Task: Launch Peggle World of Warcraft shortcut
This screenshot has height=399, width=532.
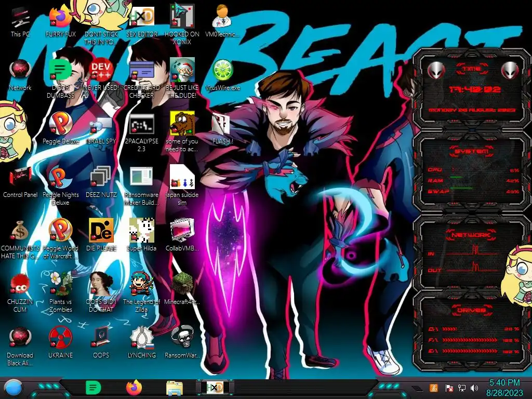Action: coord(60,240)
